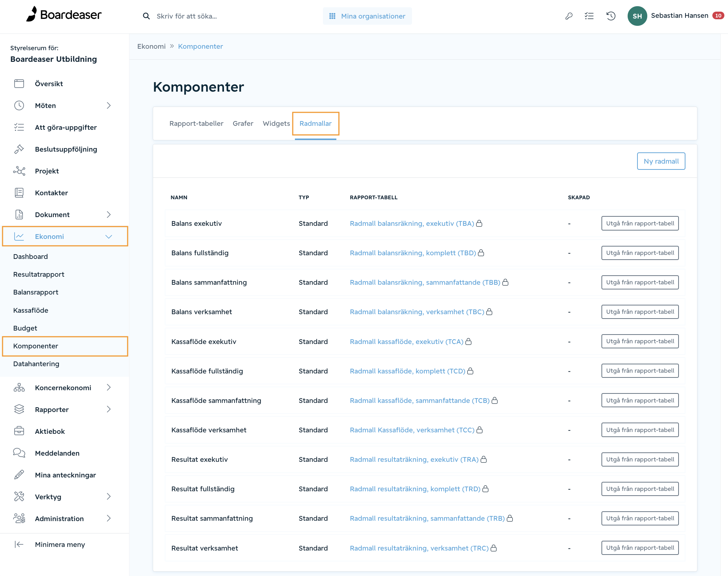The height and width of the screenshot is (576, 728).
Task: Open Datahantering menu item
Action: click(36, 364)
